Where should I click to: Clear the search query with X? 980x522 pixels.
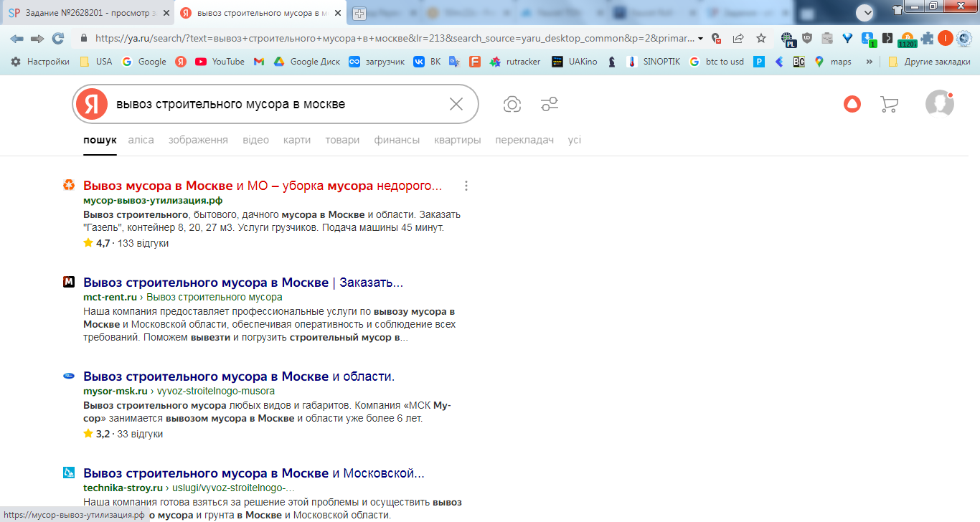click(456, 104)
